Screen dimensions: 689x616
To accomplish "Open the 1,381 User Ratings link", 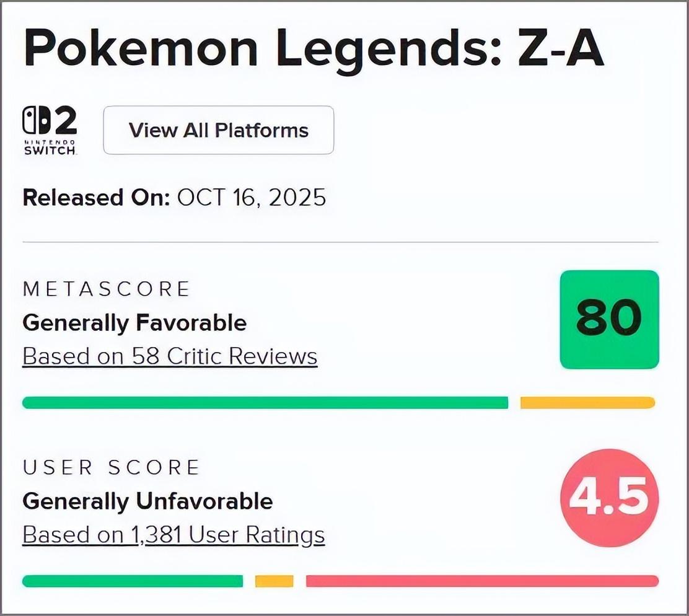I will pos(173,534).
